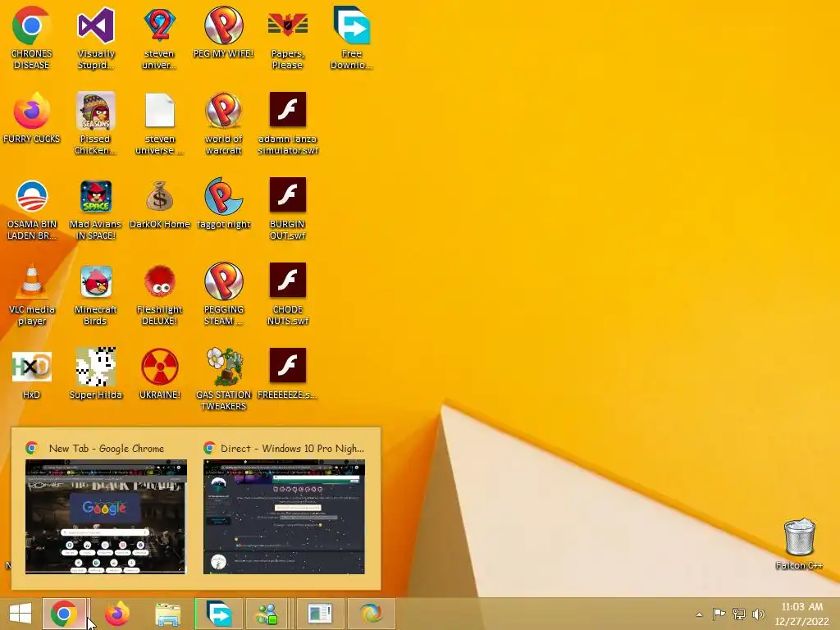Viewport: 840px width, 630px height.
Task: Open the network status tray icon
Action: [x=739, y=614]
